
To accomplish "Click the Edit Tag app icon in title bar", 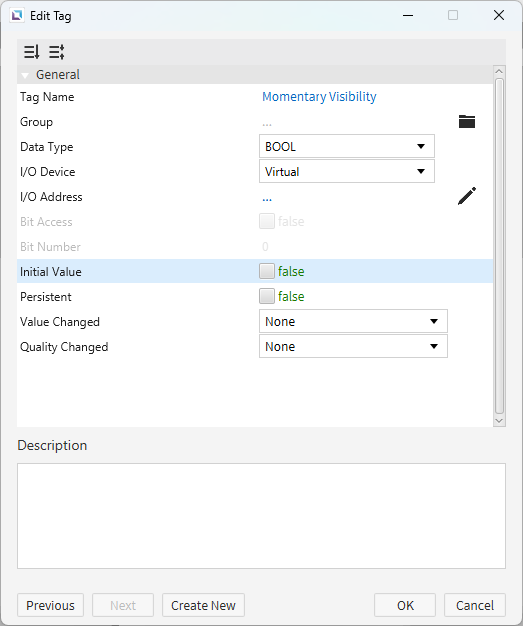I will (x=17, y=16).
